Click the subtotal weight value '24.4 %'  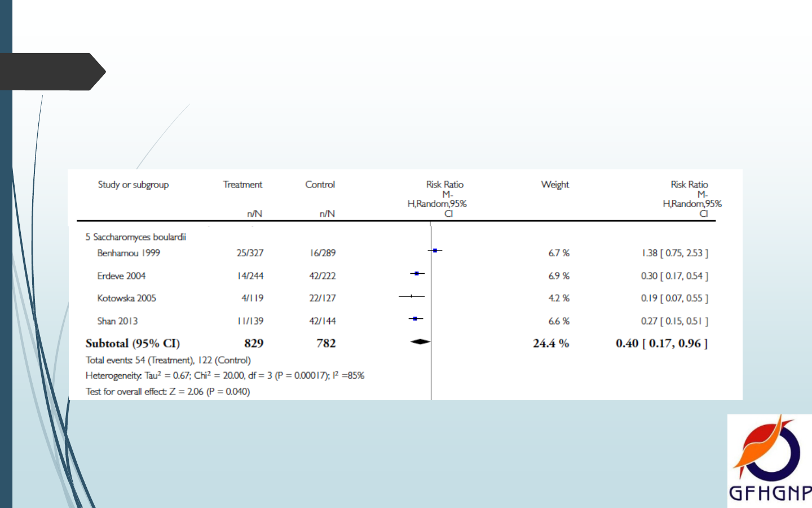click(x=551, y=343)
